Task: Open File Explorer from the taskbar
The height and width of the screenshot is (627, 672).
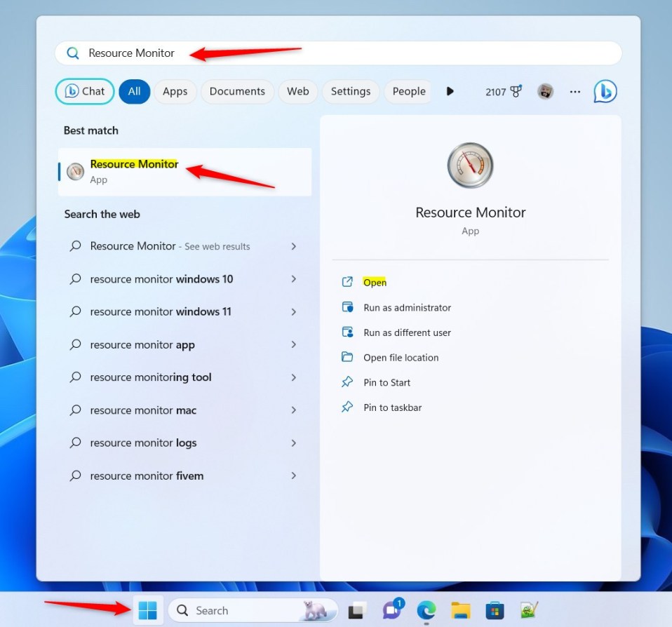Action: (461, 610)
